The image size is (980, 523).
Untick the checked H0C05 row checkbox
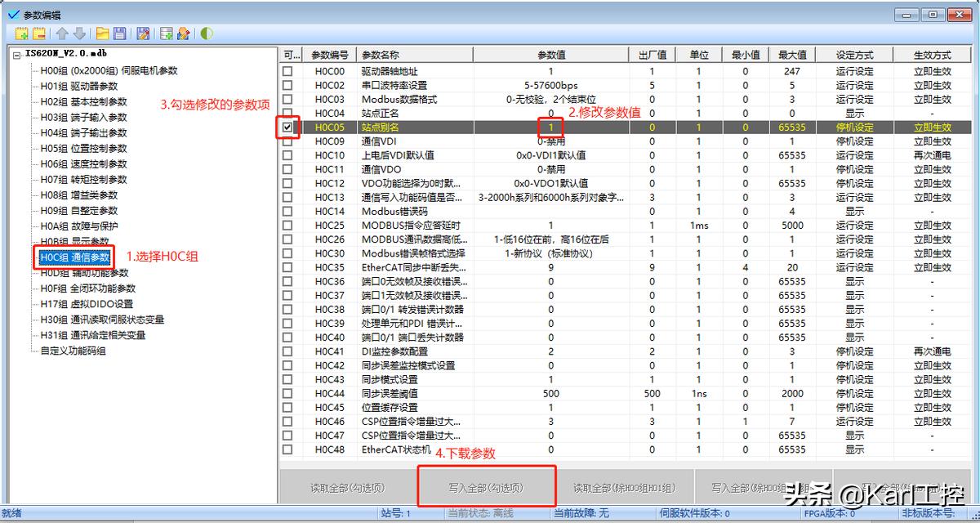coord(287,127)
